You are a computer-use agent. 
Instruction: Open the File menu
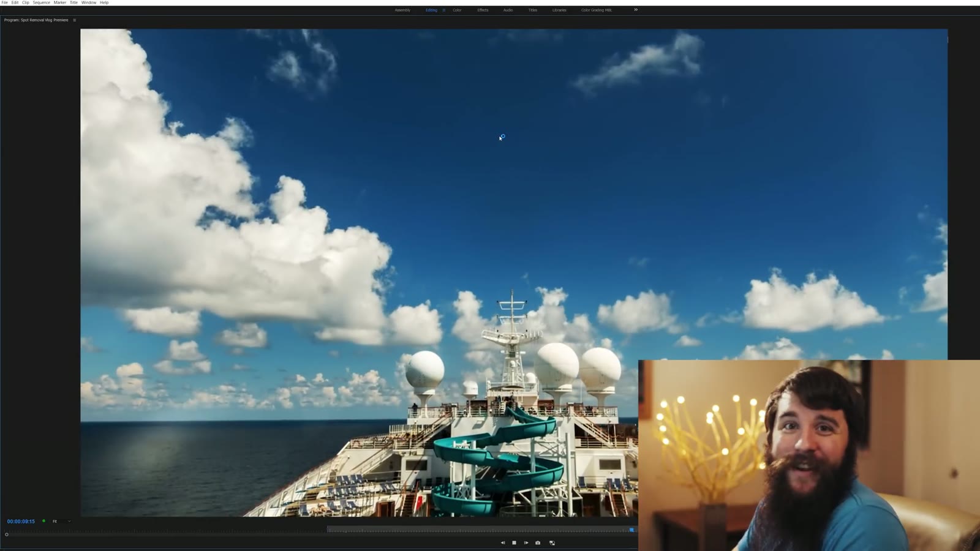tap(5, 2)
